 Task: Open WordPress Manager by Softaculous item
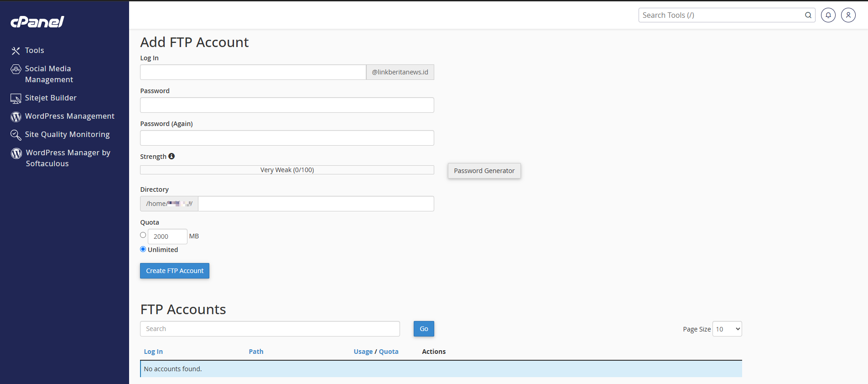click(x=68, y=158)
